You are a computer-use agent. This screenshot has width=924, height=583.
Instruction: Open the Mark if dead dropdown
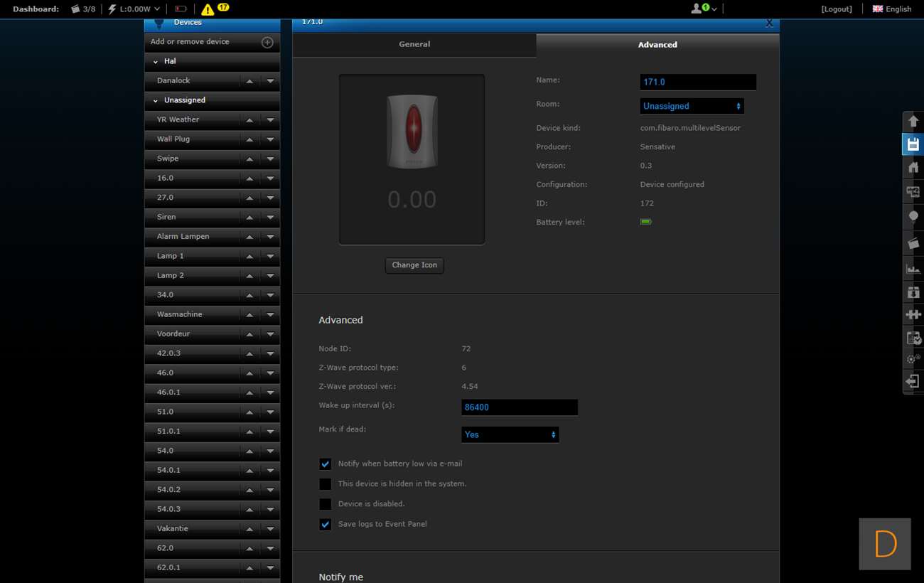(x=510, y=434)
